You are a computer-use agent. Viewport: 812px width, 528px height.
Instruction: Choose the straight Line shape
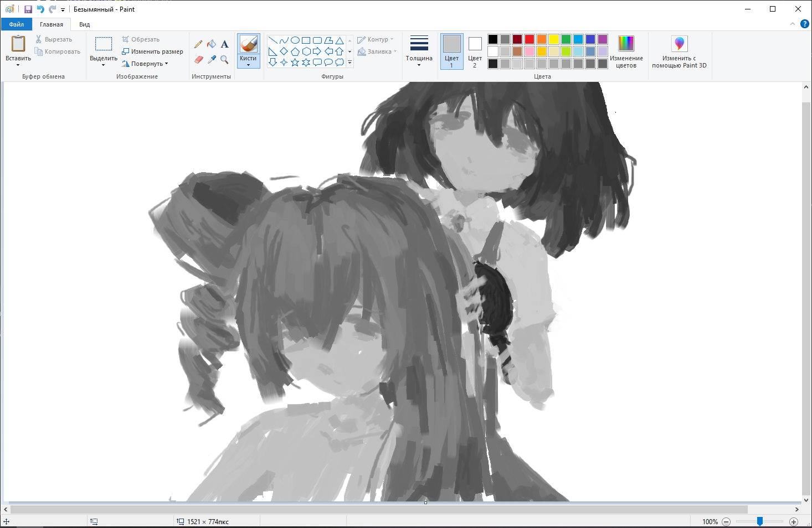coord(273,40)
